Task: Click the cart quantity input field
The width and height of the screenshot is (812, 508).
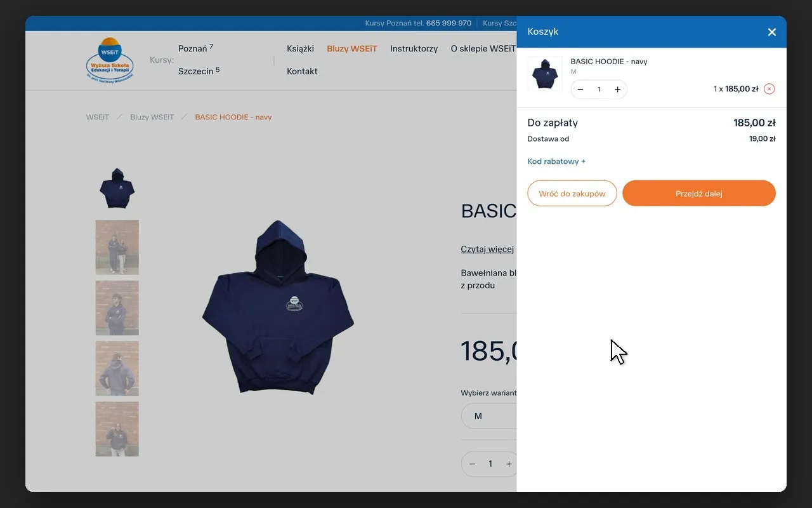Action: coord(599,90)
